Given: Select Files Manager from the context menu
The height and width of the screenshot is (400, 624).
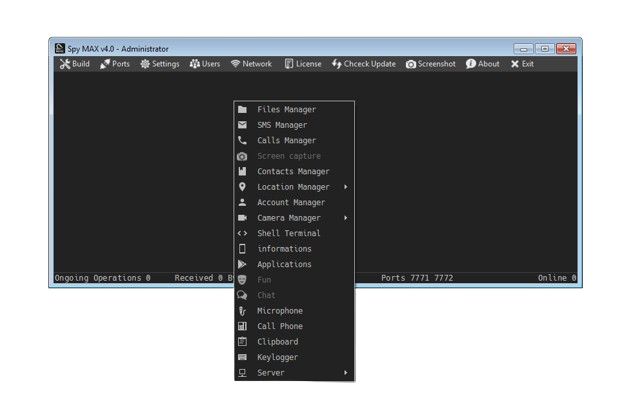Looking at the screenshot, I should (x=286, y=110).
